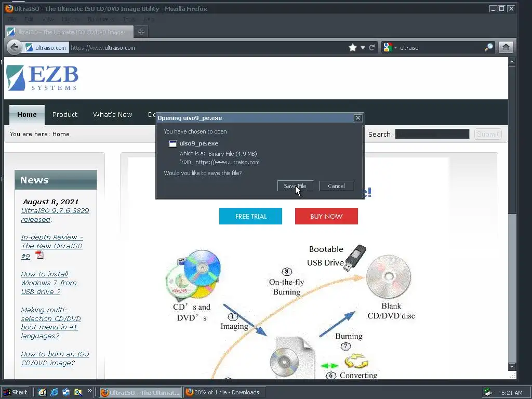Click the PDF icon beside UltraISO #9 review
The image size is (532, 399).
click(x=39, y=255)
